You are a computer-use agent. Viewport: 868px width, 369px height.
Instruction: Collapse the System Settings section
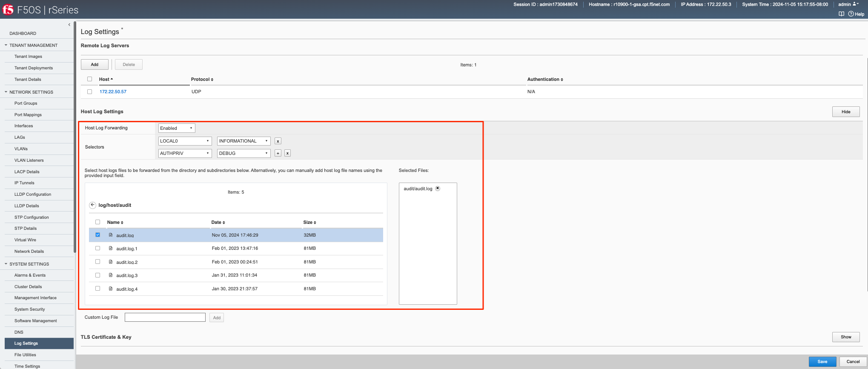6,264
